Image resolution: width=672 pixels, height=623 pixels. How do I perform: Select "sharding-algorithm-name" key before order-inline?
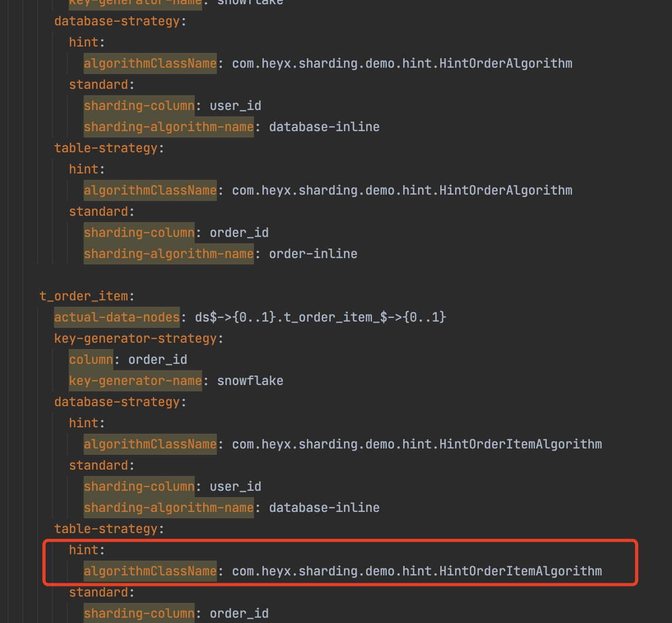pyautogui.click(x=169, y=254)
